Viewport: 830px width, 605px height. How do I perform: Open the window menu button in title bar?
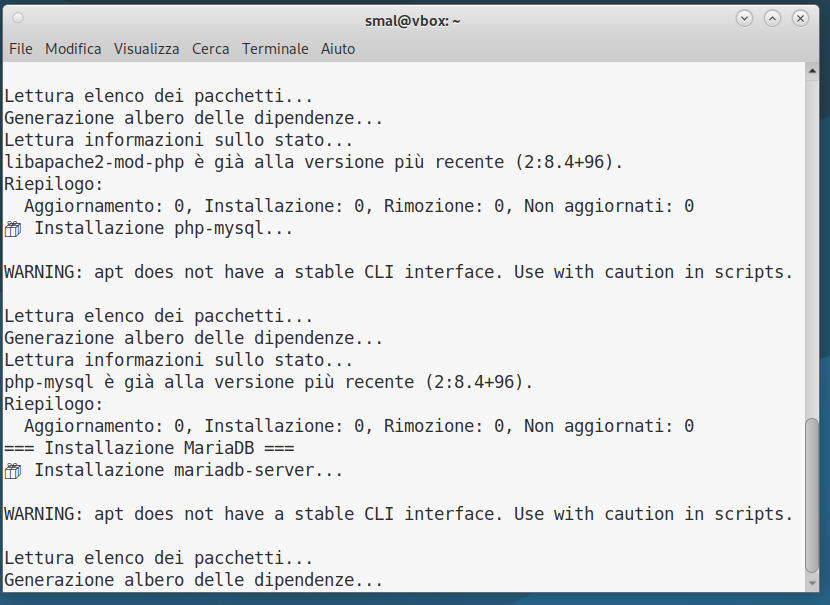click(18, 19)
